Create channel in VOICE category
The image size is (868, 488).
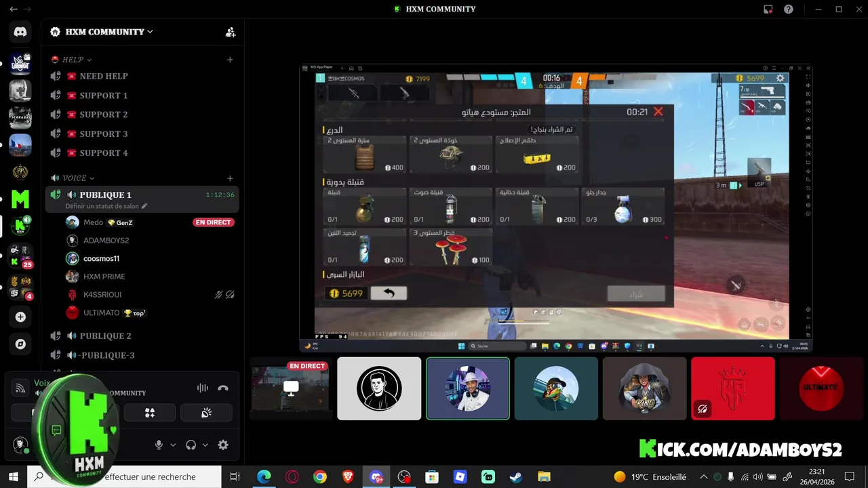click(x=230, y=178)
